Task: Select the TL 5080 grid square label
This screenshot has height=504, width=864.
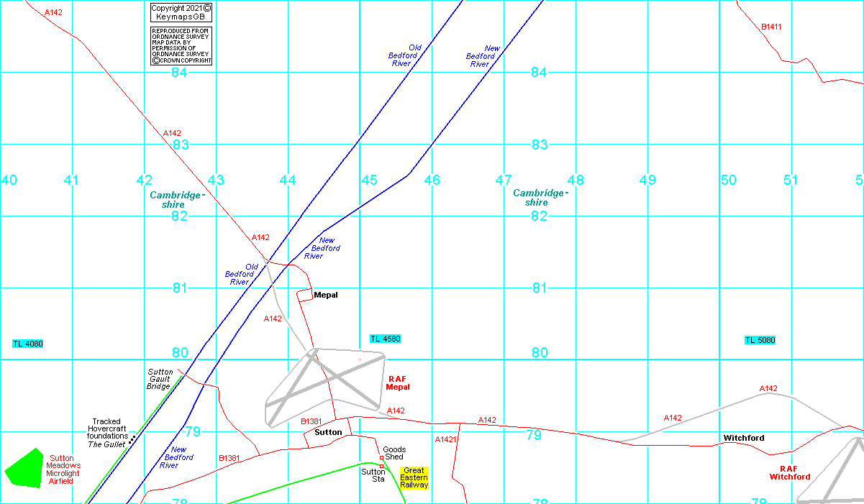Action: click(760, 340)
